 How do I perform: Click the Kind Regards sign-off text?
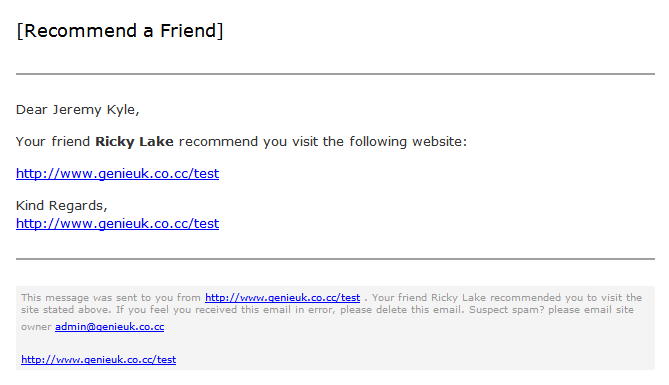pos(61,205)
